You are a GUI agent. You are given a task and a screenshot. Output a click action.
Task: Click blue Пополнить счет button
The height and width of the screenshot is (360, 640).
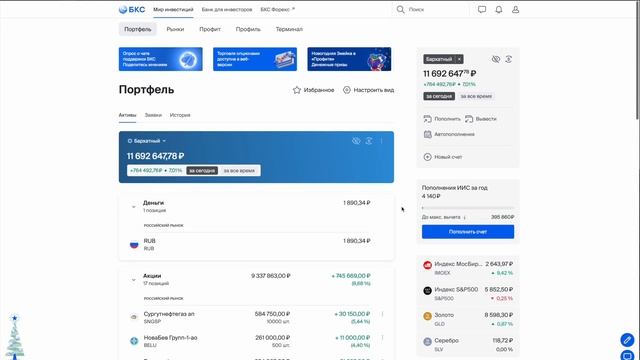(468, 231)
